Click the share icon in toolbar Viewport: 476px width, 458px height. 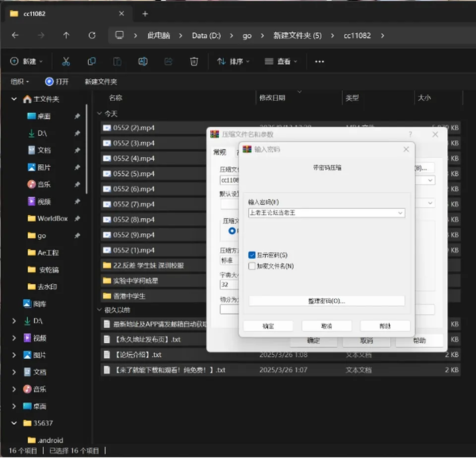click(x=169, y=62)
